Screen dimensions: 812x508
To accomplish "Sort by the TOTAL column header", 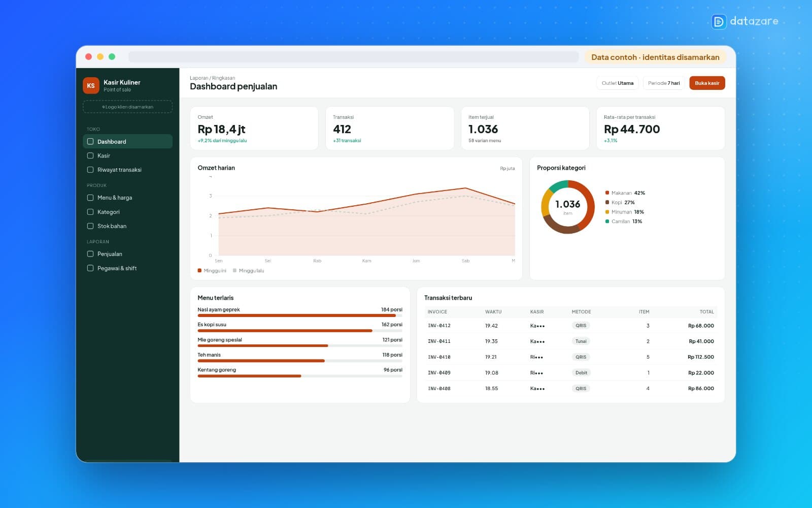I will click(x=706, y=312).
